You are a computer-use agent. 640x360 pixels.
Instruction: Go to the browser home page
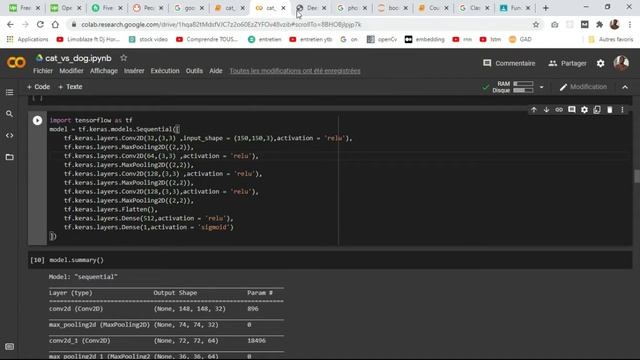click(55, 24)
